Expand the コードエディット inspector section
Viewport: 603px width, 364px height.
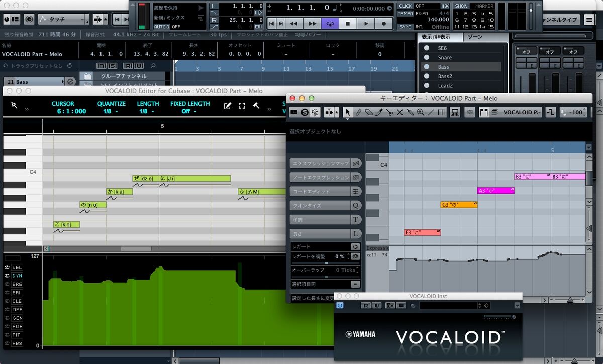325,191
